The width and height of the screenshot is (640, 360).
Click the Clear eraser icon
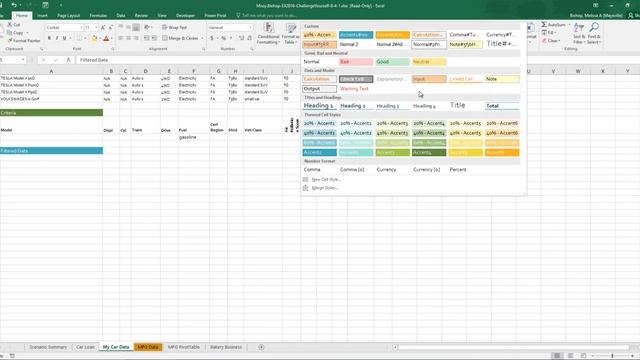[x=544, y=41]
